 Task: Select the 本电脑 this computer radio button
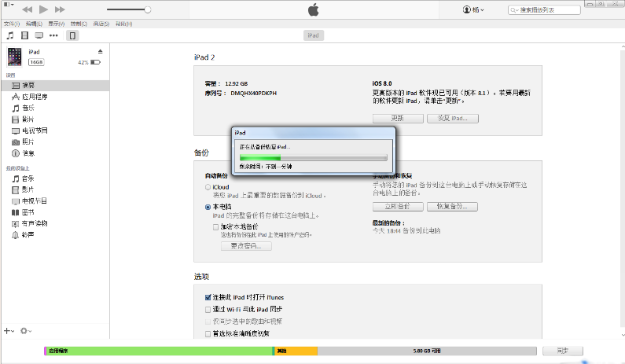click(208, 207)
